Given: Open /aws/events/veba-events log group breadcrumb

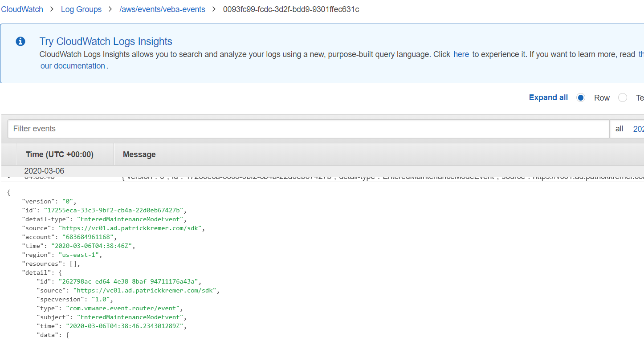Looking at the screenshot, I should [x=162, y=9].
